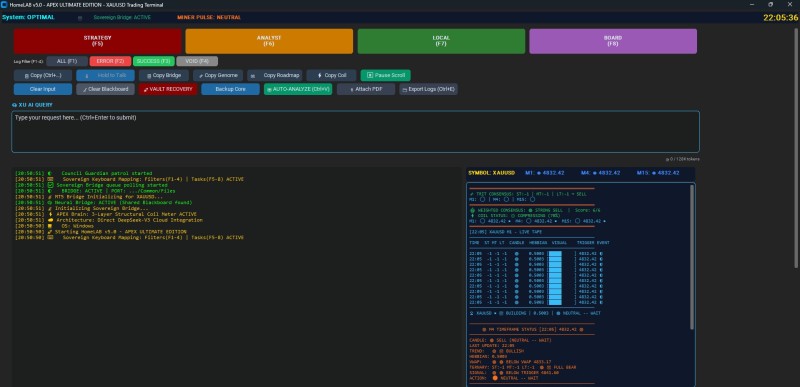Click log line 'MT5 Bridge Initializing for XAUUSD'
Screen dimensions: 800x387
(89, 197)
